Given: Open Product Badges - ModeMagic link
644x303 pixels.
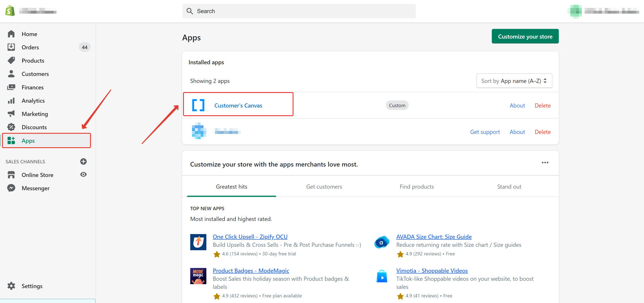Looking at the screenshot, I should 251,271.
